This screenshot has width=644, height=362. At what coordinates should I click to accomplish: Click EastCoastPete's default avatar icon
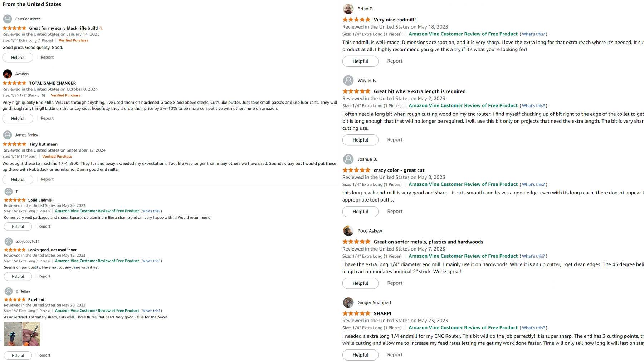coord(8,19)
